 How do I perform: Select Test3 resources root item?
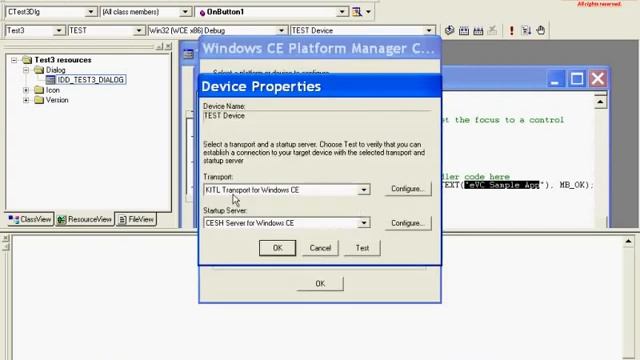(x=63, y=60)
